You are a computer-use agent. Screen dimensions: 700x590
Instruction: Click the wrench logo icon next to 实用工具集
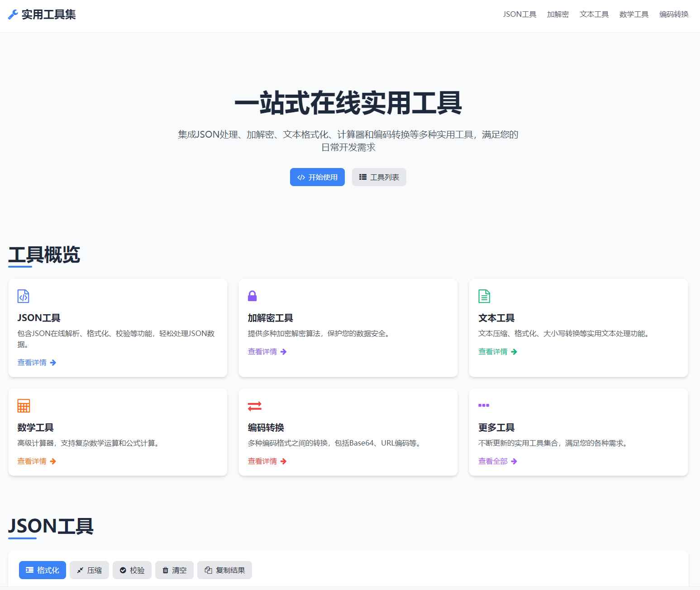[x=12, y=14]
